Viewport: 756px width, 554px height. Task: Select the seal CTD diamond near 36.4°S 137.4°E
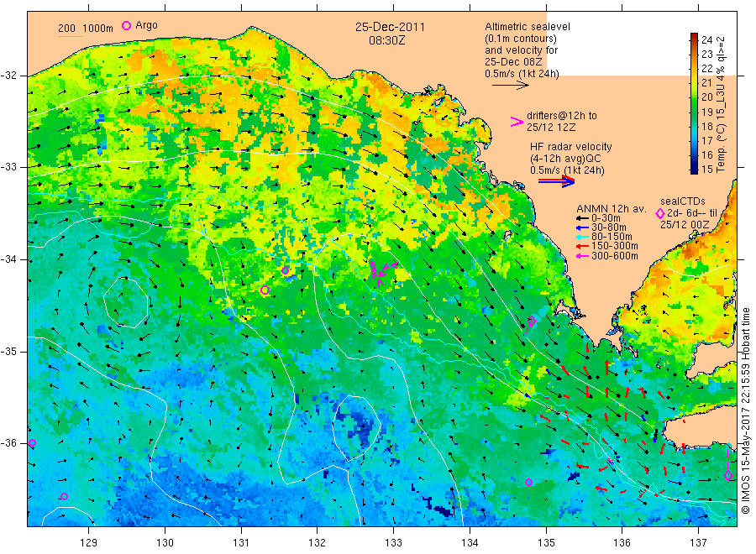(728, 475)
